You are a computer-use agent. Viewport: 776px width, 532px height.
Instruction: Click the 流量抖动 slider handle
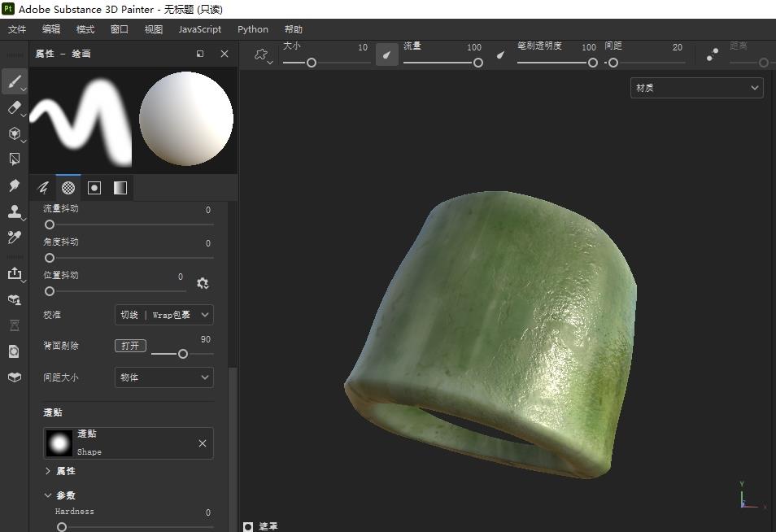click(x=50, y=225)
